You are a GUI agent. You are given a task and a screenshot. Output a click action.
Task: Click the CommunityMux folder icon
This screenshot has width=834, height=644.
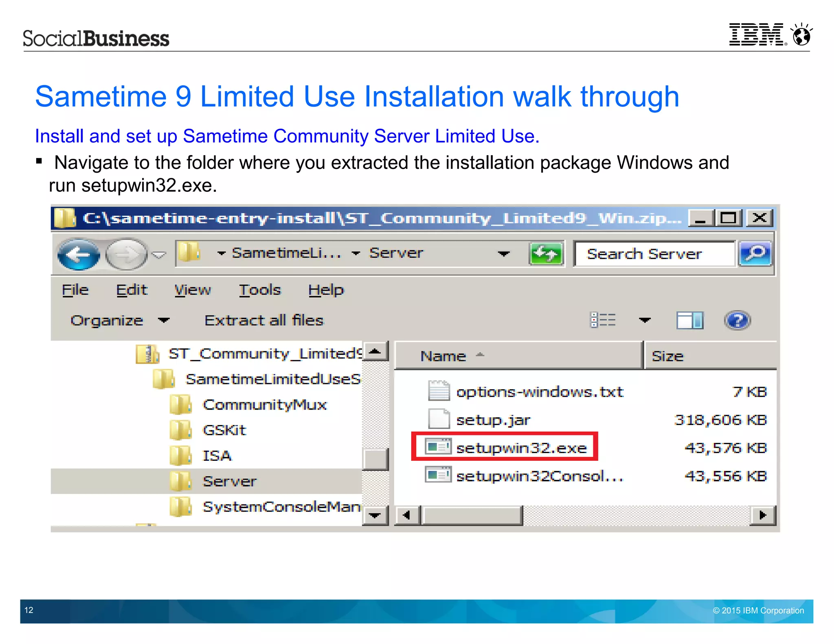[x=181, y=404]
